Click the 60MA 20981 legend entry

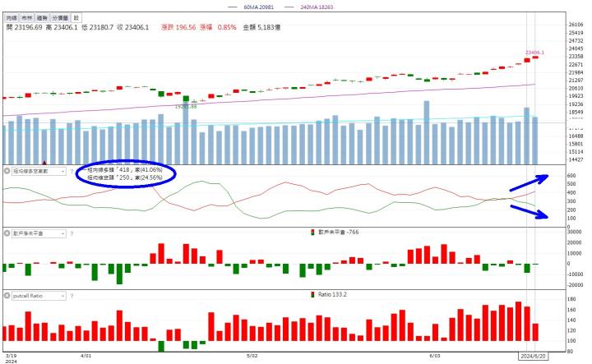(x=251, y=7)
